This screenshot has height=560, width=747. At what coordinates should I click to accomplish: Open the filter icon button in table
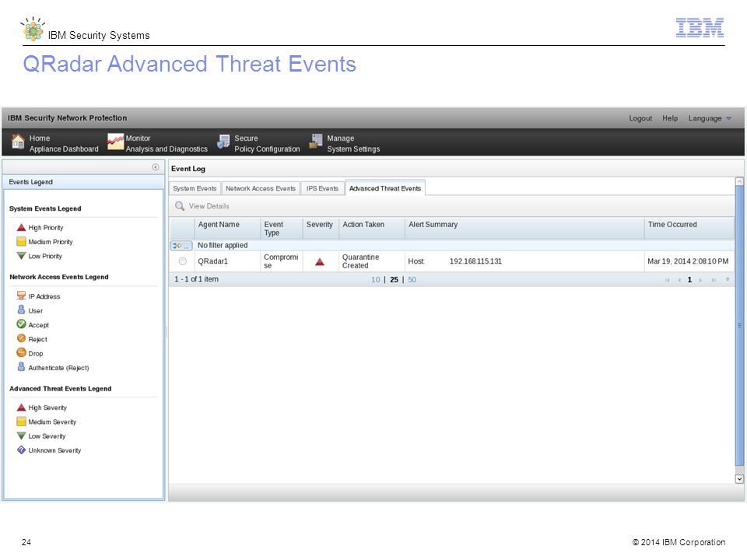tap(181, 246)
